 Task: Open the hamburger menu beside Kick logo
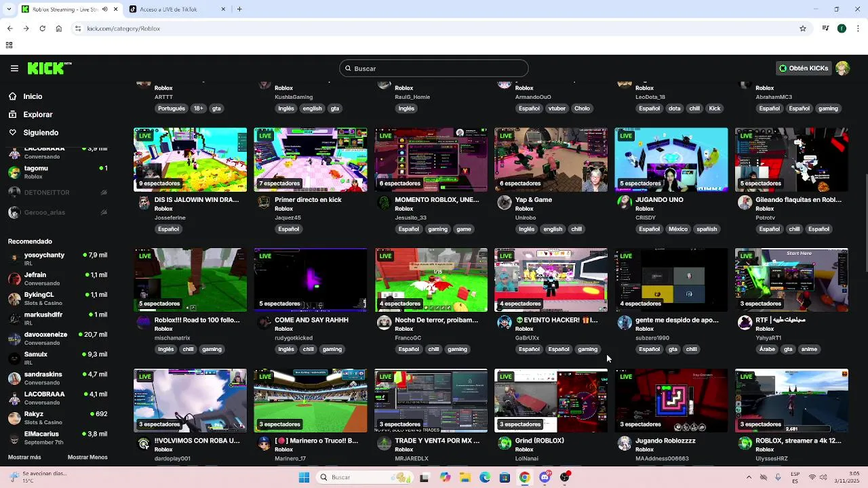pos(14,68)
